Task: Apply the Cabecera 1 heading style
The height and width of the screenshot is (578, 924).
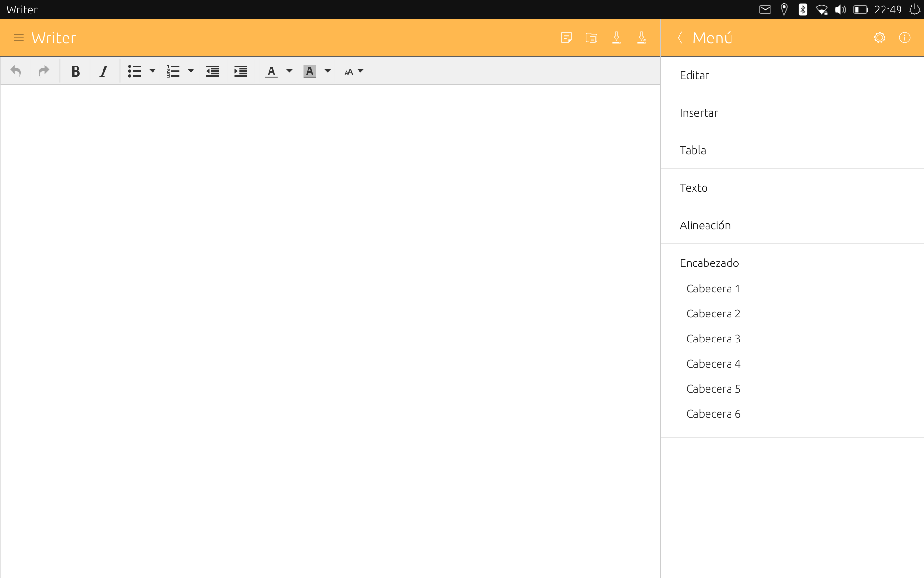Action: (713, 289)
